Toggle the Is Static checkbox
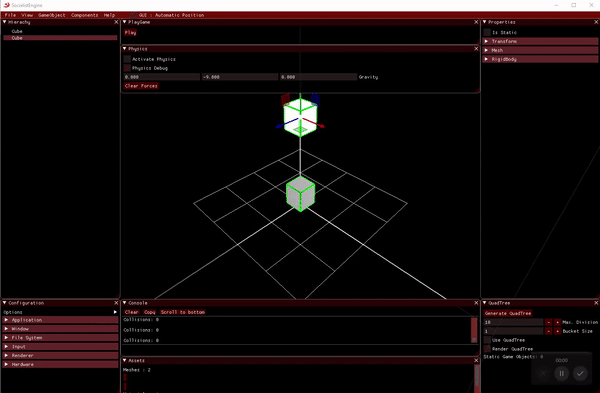This screenshot has width=600, height=393. click(x=487, y=32)
